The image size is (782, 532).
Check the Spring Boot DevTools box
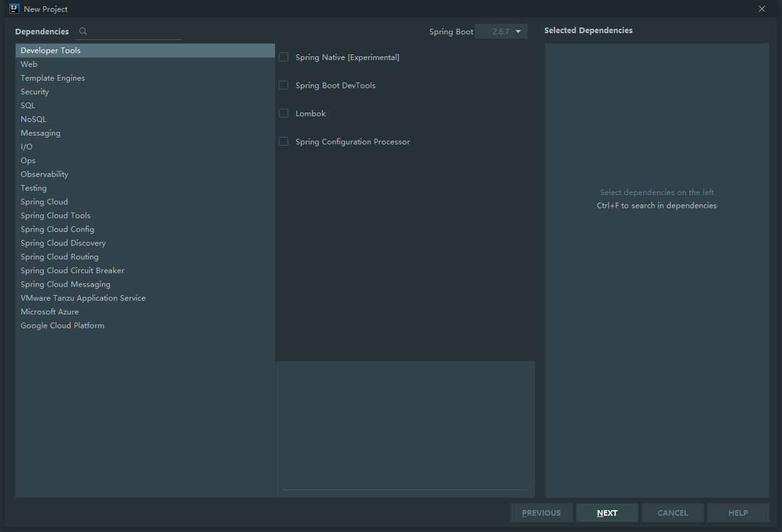[283, 85]
